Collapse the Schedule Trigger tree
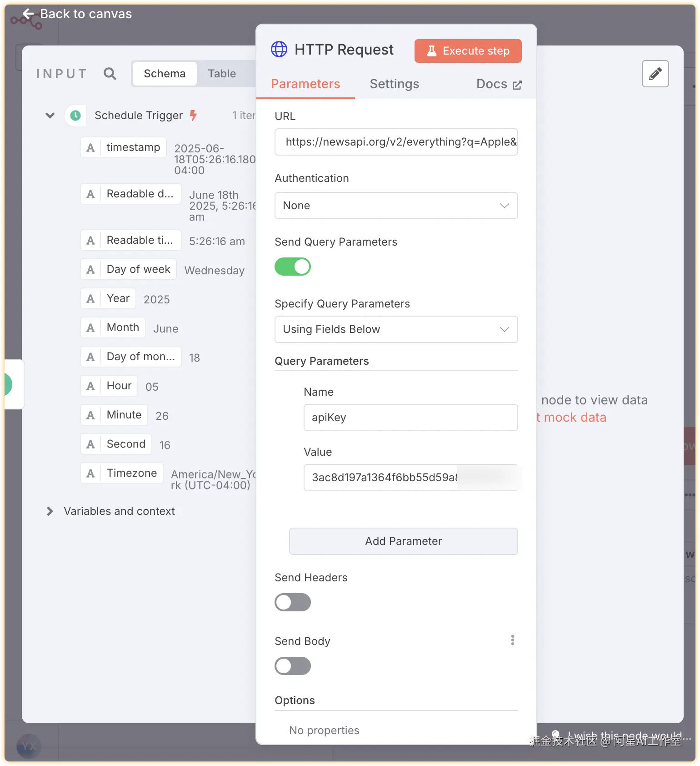This screenshot has width=700, height=766. pyautogui.click(x=50, y=116)
